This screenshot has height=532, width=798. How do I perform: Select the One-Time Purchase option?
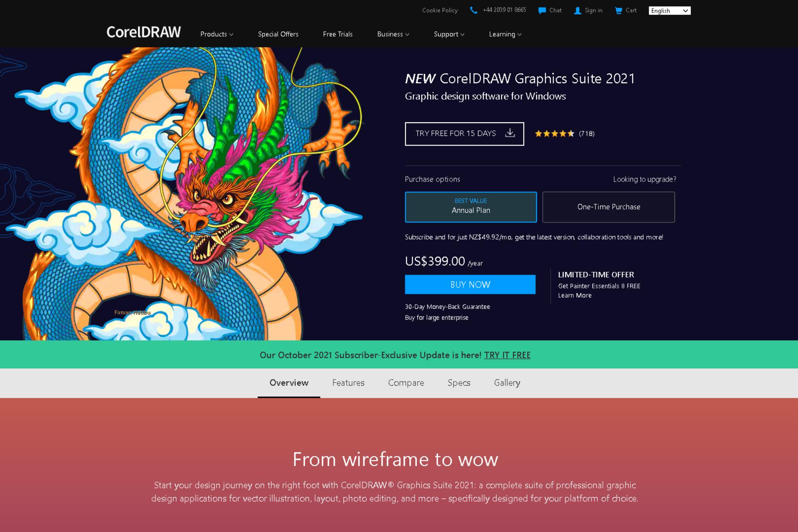pos(608,207)
